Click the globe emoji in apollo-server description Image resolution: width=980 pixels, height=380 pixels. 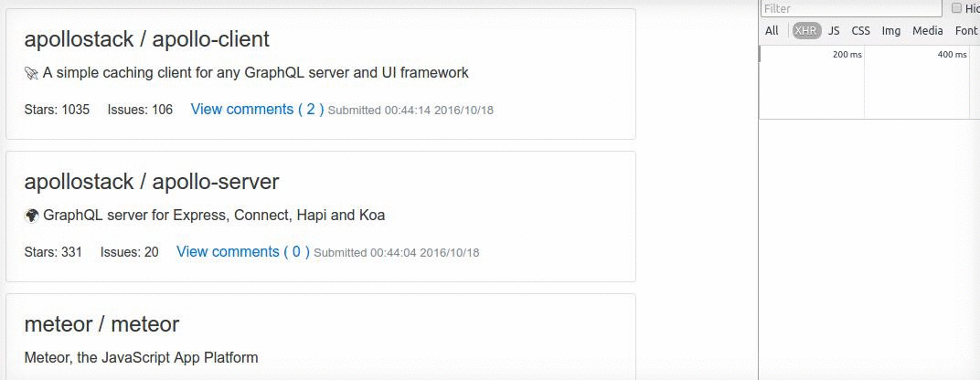coord(31,216)
